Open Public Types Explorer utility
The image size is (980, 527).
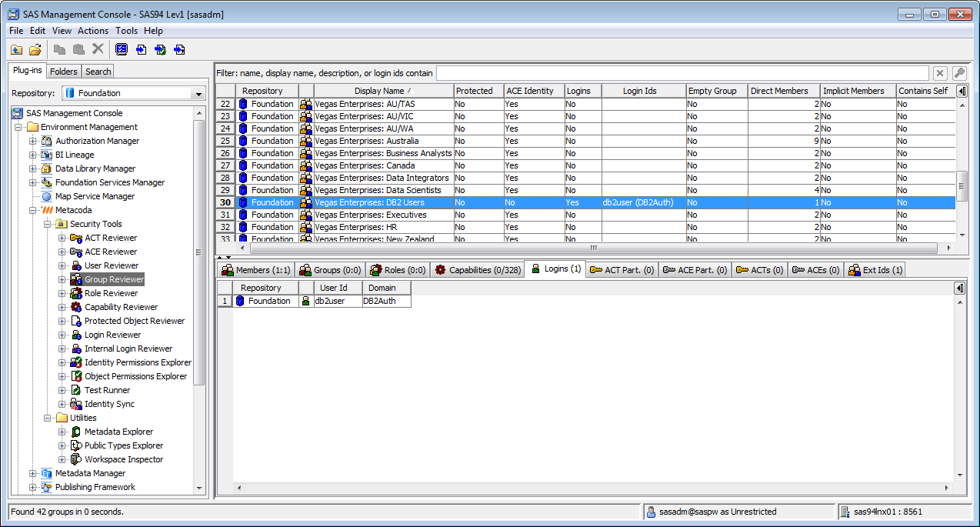click(x=124, y=445)
